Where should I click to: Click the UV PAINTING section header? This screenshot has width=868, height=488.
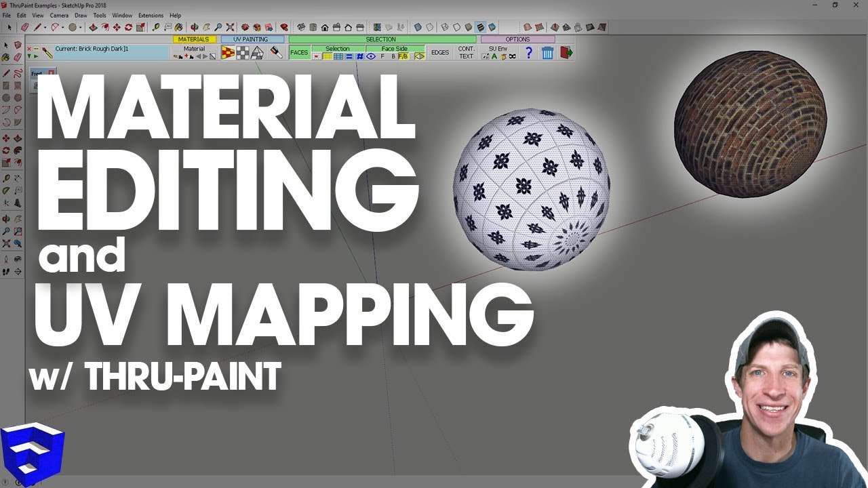[x=252, y=39]
